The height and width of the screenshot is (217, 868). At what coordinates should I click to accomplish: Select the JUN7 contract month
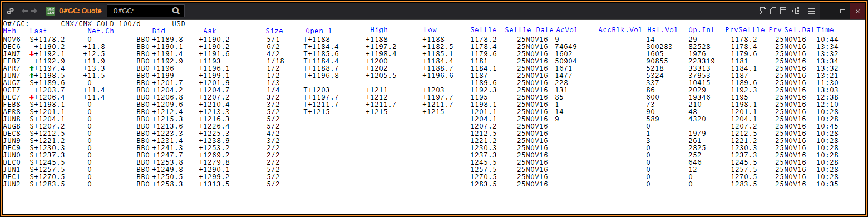coord(12,76)
